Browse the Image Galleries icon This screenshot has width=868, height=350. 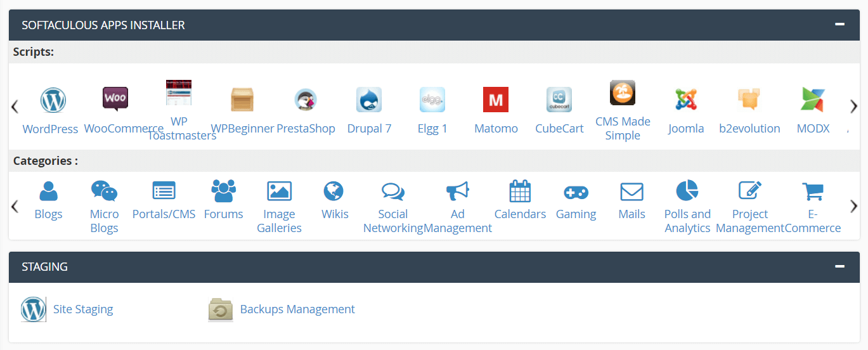(x=279, y=191)
